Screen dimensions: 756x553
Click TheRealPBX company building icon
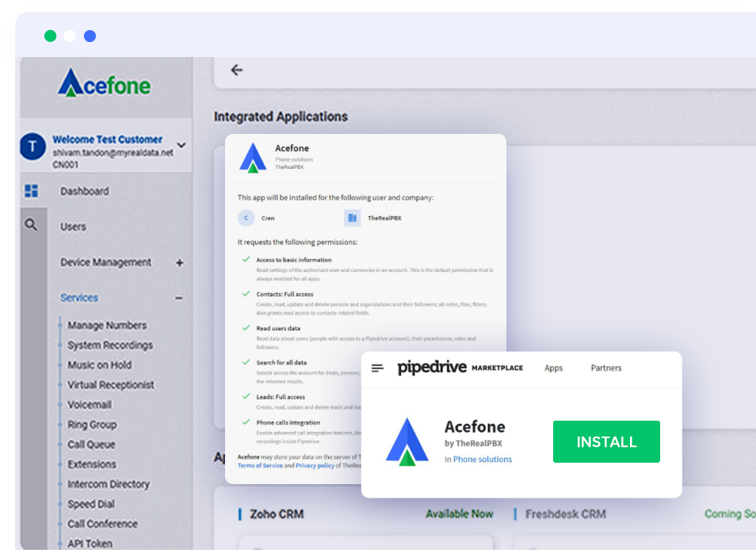(x=352, y=218)
